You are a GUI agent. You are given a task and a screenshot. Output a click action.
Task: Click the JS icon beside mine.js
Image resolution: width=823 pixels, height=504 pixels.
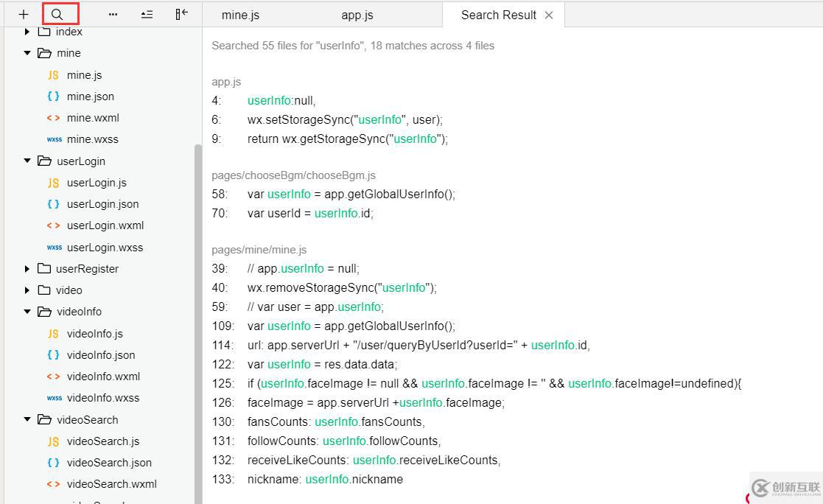coord(53,75)
